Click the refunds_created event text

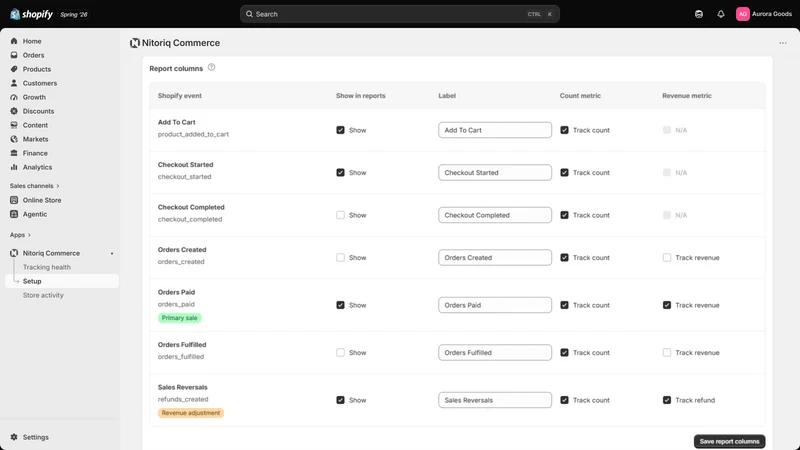point(183,399)
